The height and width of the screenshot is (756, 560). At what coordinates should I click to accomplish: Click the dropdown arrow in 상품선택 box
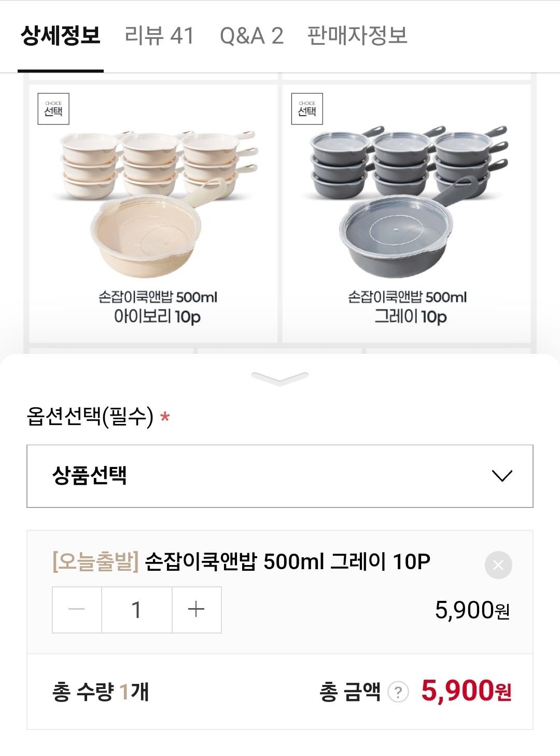click(501, 476)
